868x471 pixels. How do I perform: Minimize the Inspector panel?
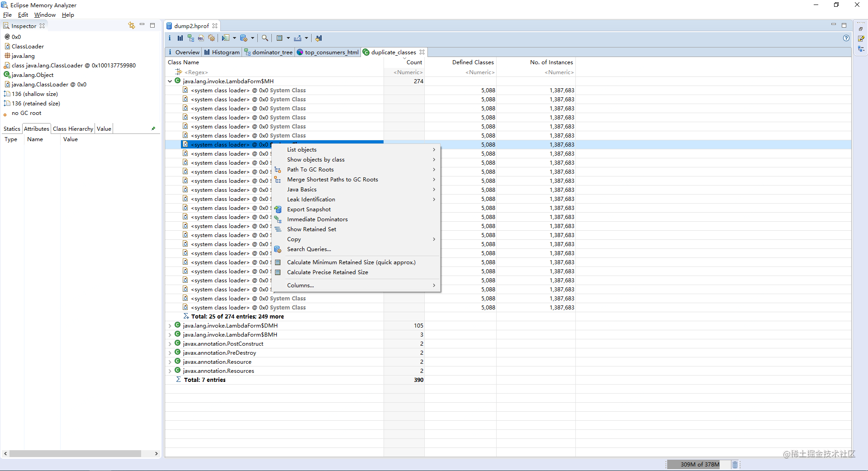[142, 25]
